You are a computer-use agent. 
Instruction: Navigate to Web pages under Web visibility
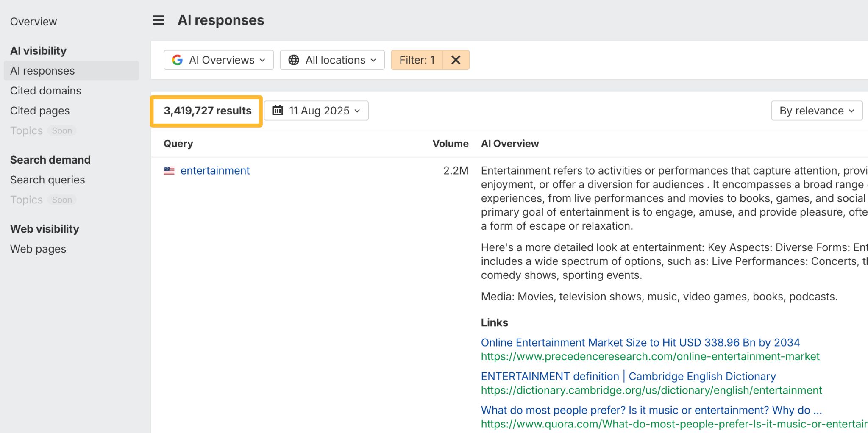pos(38,249)
